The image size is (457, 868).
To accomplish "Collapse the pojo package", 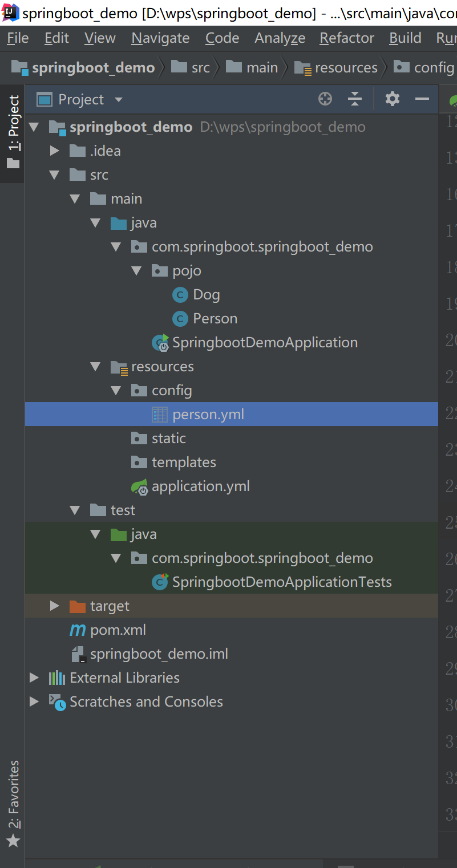I will click(136, 270).
